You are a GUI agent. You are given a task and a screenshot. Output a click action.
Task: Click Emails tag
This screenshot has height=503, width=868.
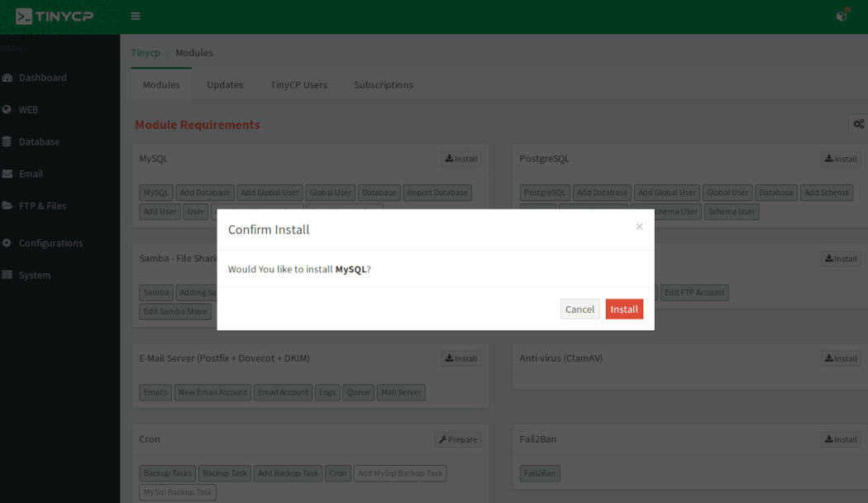155,392
